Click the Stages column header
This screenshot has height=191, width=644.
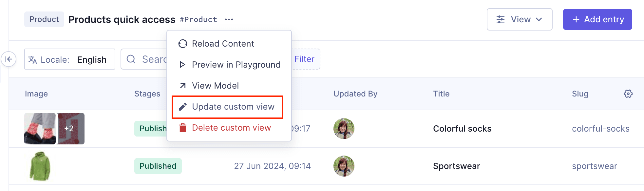pyautogui.click(x=147, y=94)
